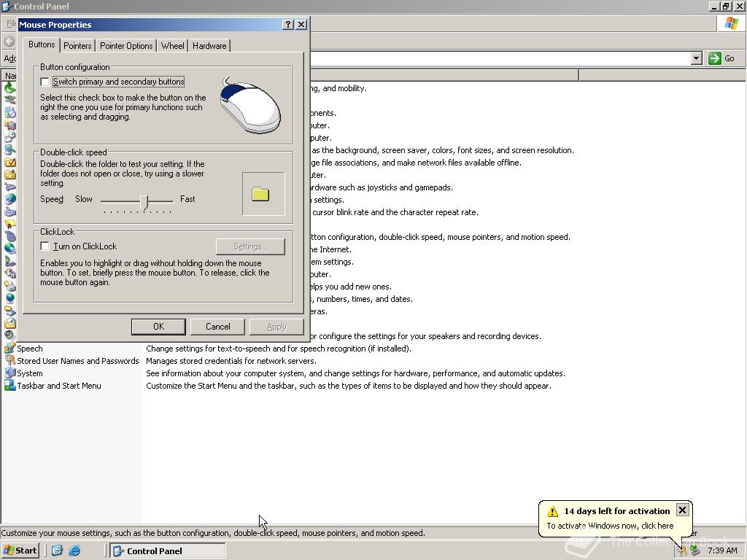
Task: Click the Speech item icon
Action: point(10,348)
